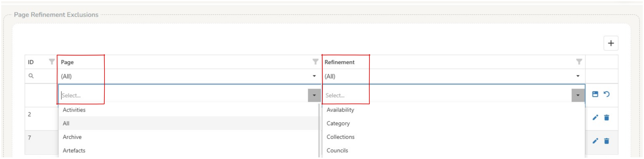Select Collections in the Refinement list
The width and height of the screenshot is (644, 159).
[340, 137]
